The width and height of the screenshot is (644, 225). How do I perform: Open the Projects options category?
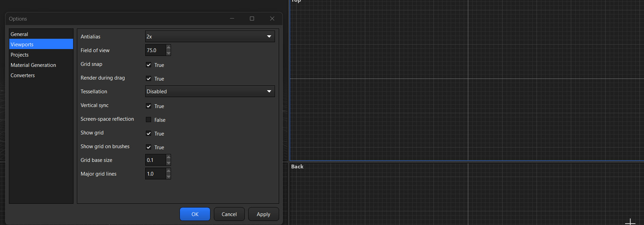pyautogui.click(x=41, y=55)
